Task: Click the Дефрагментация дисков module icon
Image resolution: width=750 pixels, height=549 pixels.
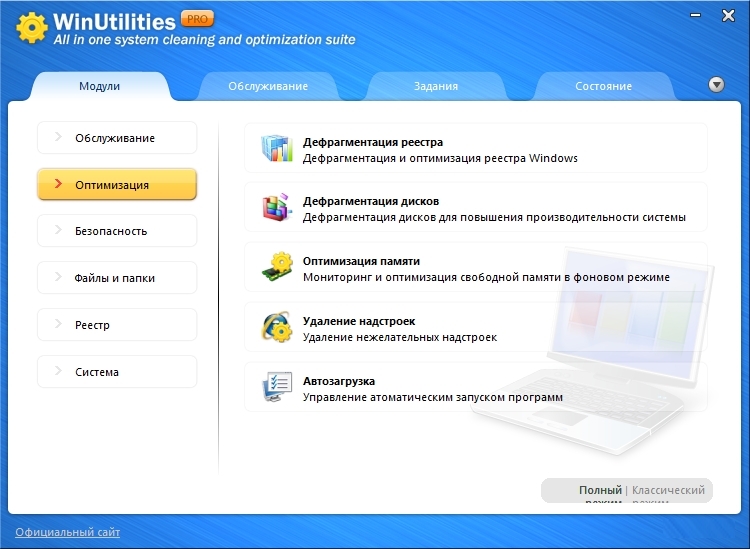Action: click(275, 208)
